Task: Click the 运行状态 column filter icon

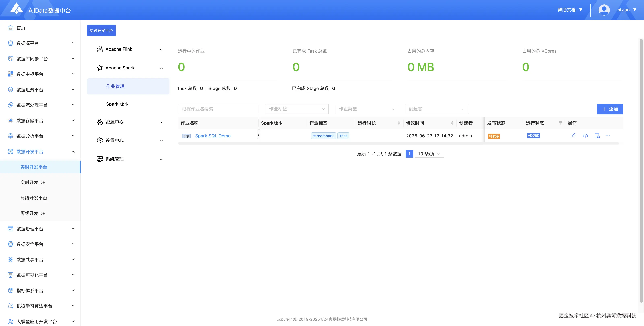Action: (x=560, y=123)
